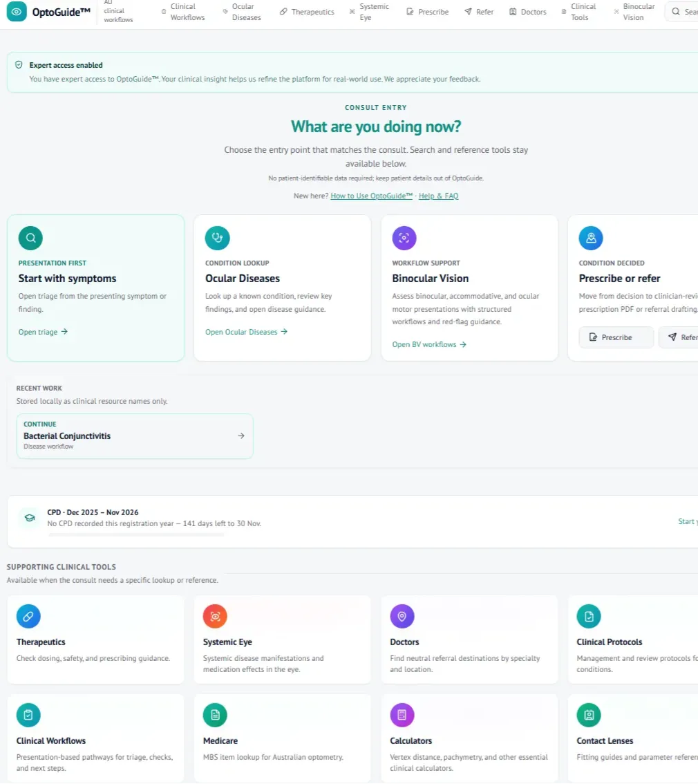Open the Calculators tool card title
The height and width of the screenshot is (784, 698).
point(411,741)
